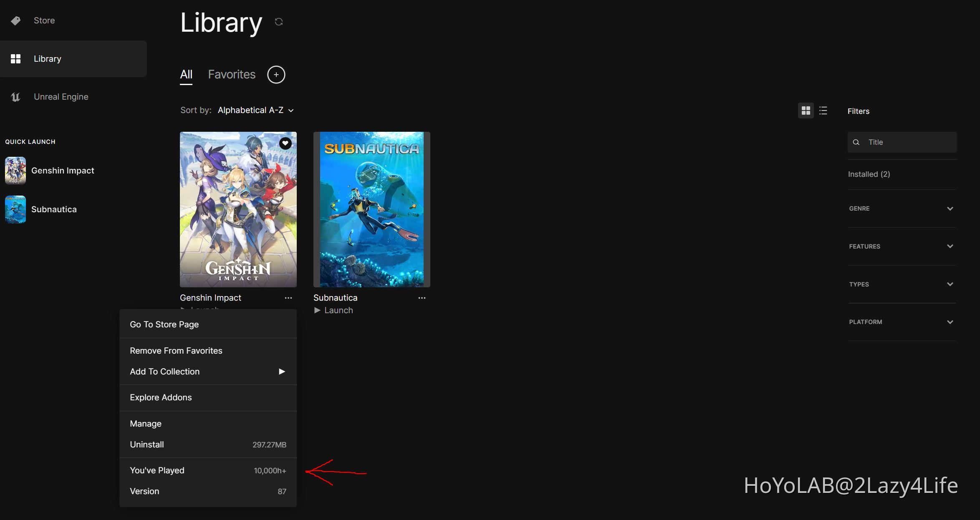
Task: Switch to grid view
Action: click(x=806, y=111)
